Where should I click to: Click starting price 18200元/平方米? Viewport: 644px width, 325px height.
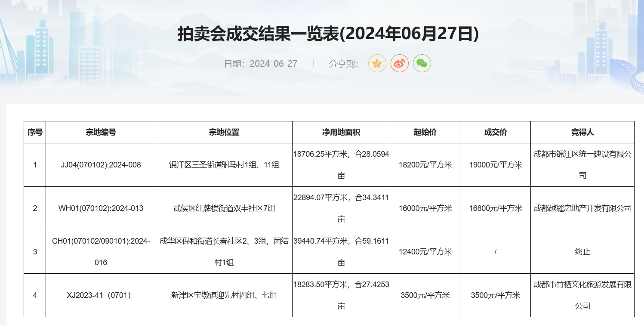pyautogui.click(x=425, y=165)
